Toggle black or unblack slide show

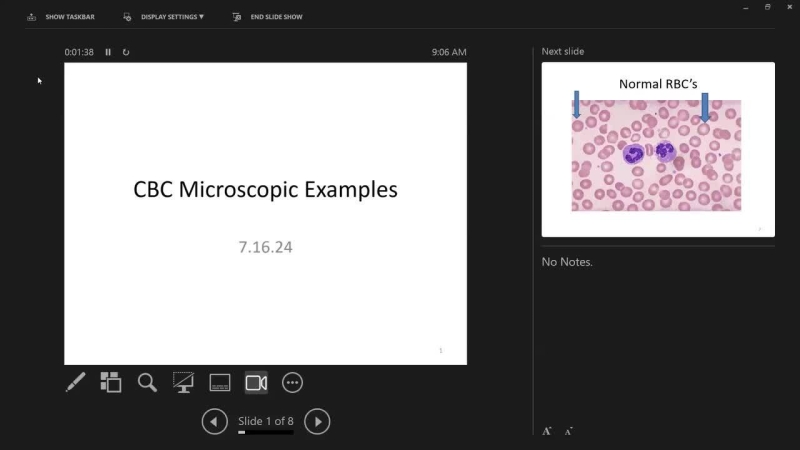point(183,382)
